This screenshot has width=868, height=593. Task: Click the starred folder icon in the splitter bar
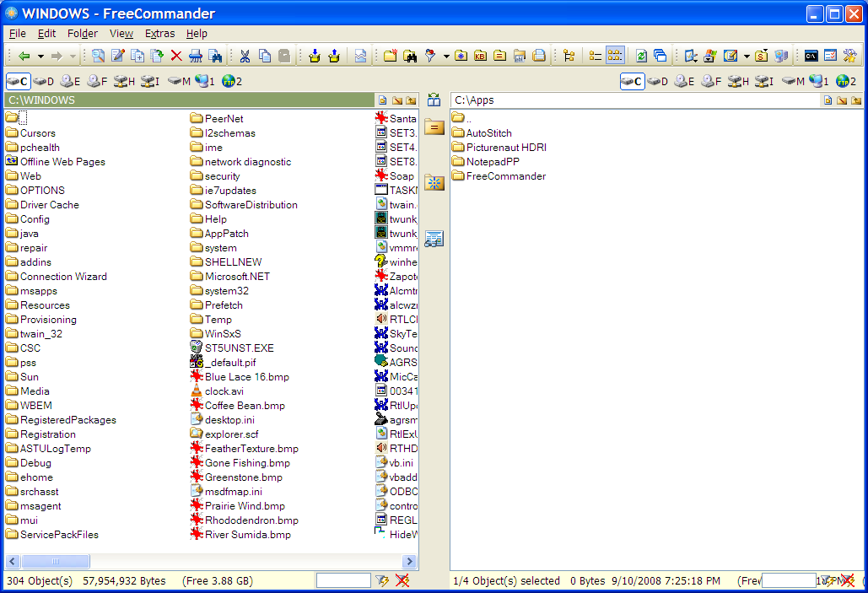[434, 183]
